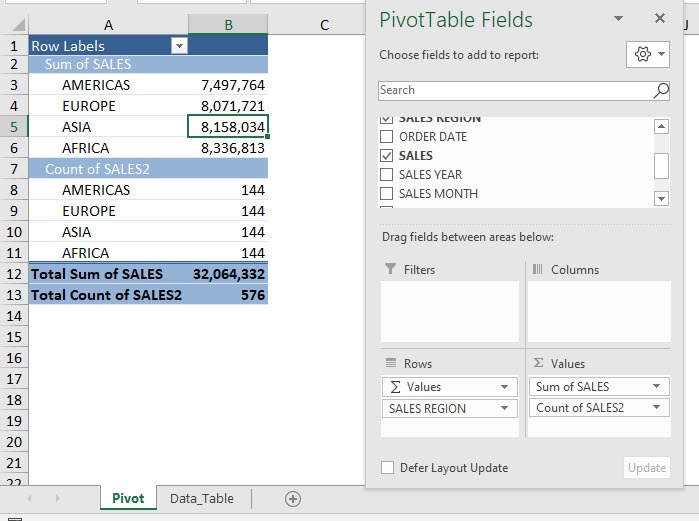Select column C header

click(x=325, y=25)
